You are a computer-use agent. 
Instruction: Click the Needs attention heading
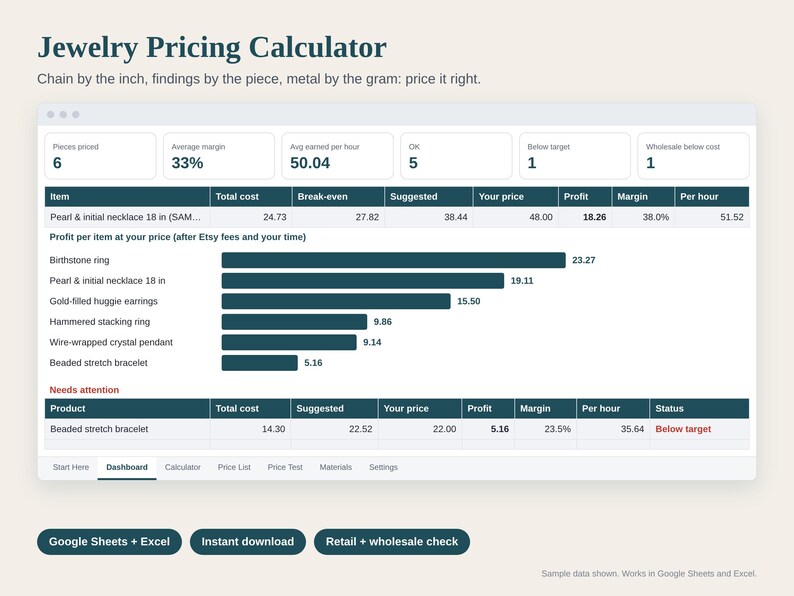84,390
